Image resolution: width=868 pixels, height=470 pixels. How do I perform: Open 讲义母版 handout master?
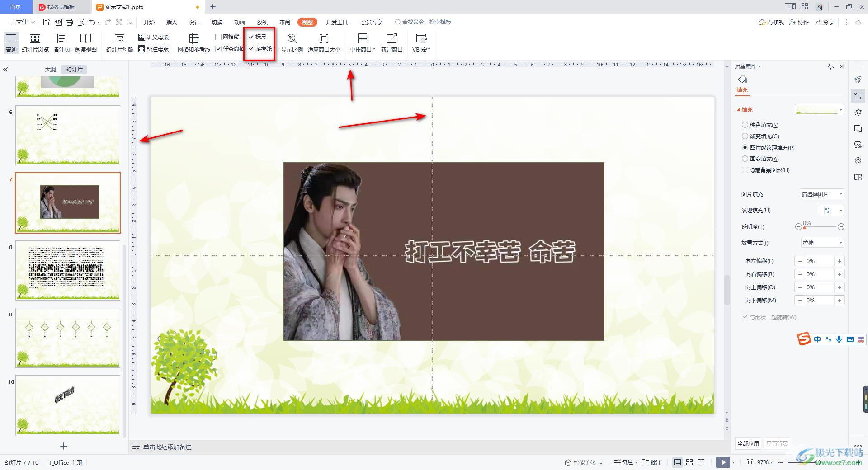pyautogui.click(x=154, y=37)
